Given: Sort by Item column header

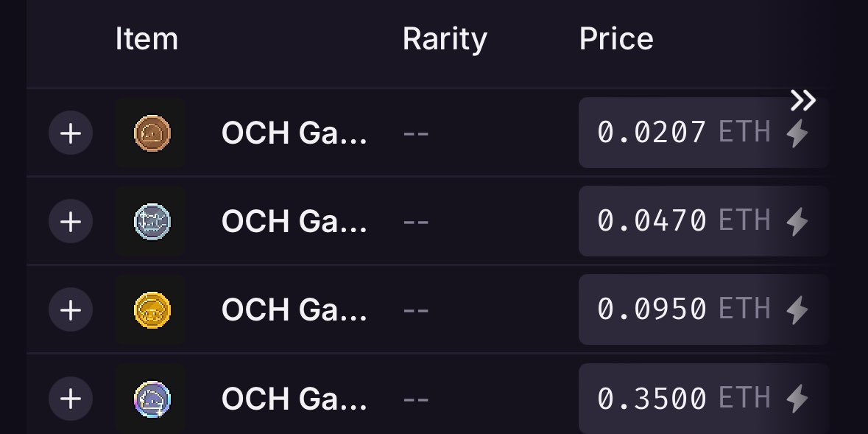Looking at the screenshot, I should [147, 39].
